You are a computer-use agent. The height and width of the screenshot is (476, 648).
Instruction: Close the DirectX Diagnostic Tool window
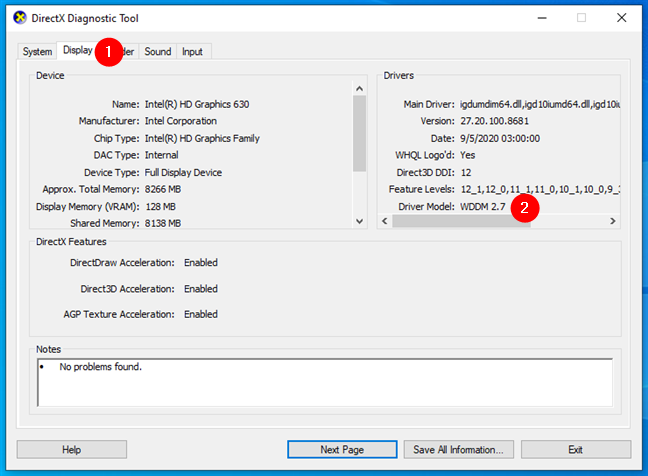click(622, 18)
